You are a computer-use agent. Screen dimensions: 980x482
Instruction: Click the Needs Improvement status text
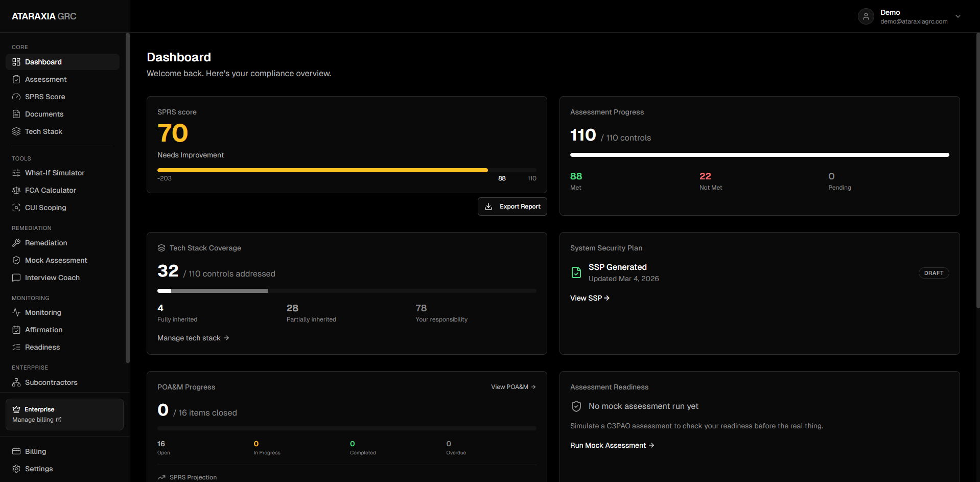191,155
